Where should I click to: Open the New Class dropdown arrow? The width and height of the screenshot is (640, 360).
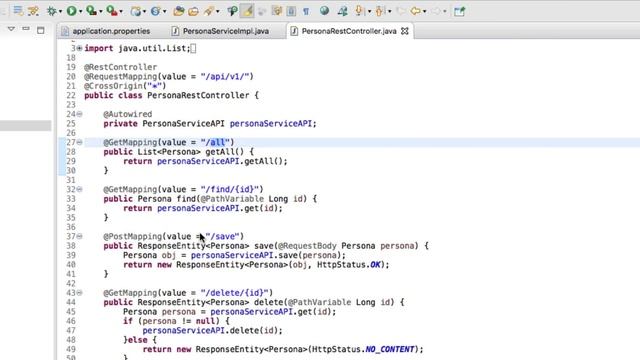pos(164,11)
